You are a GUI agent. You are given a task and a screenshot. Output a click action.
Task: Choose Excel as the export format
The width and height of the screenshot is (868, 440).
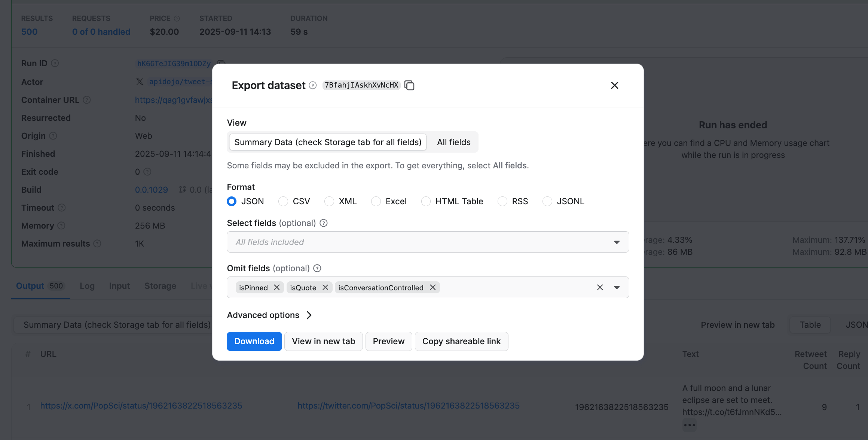(376, 201)
